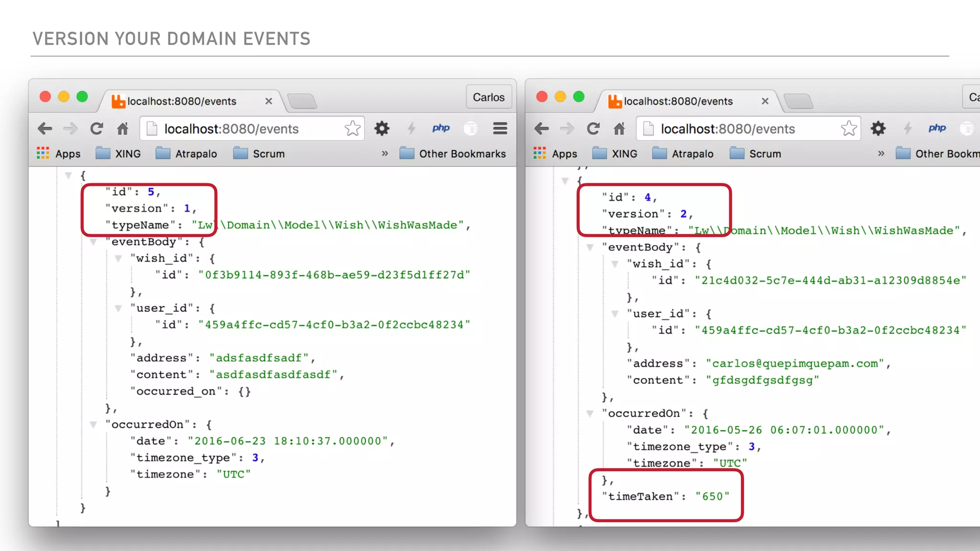Open the gear extension in left browser window

pos(382,128)
